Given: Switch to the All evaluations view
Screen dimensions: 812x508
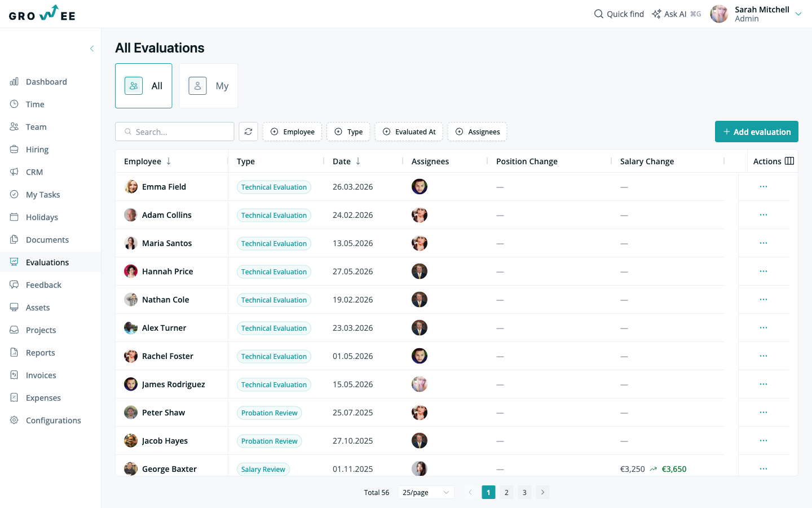Looking at the screenshot, I should (144, 86).
